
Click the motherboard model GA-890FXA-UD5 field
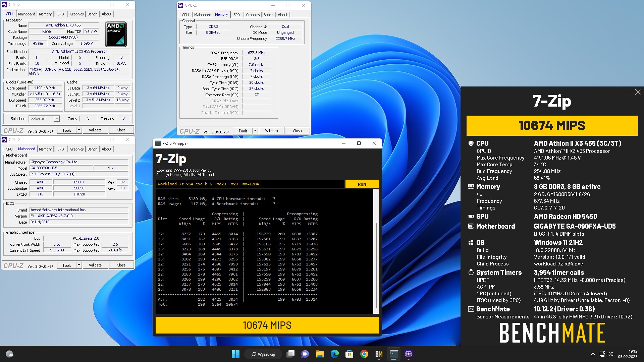(x=60, y=168)
